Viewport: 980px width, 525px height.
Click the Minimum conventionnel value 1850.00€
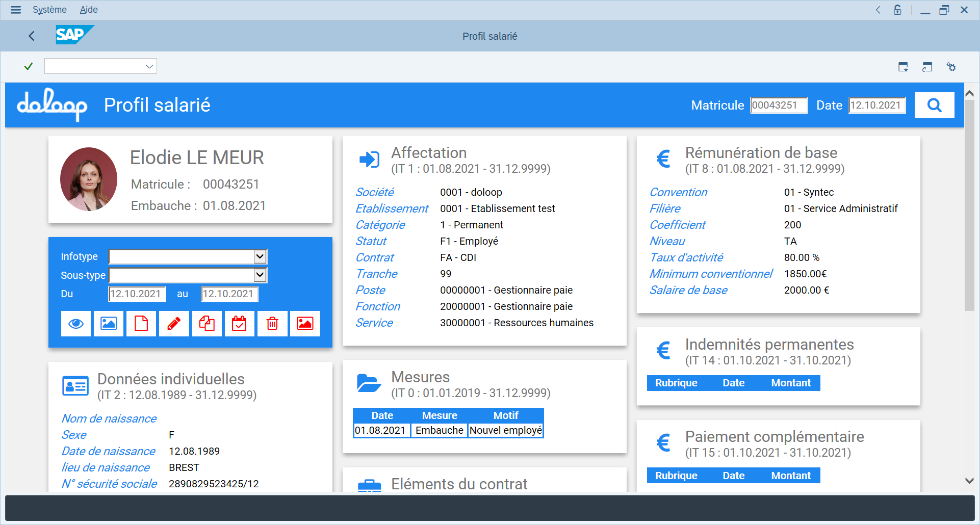805,274
